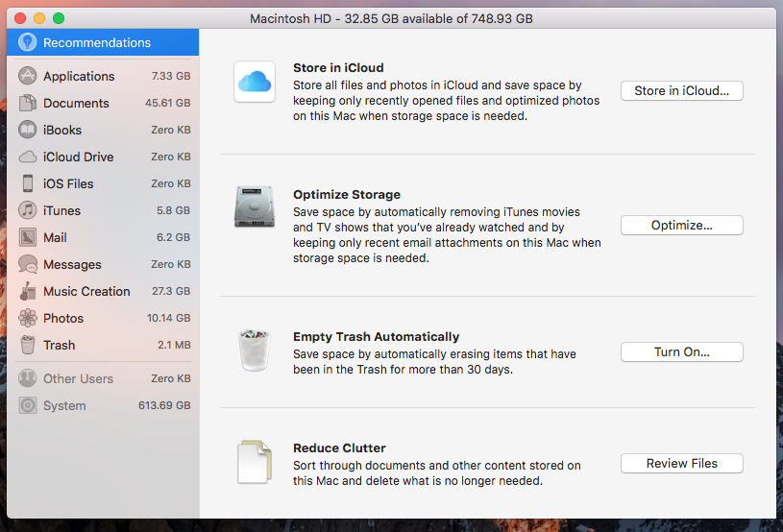Click the Reduce Clutter heading
Viewport: 783px width, 532px height.
(339, 448)
